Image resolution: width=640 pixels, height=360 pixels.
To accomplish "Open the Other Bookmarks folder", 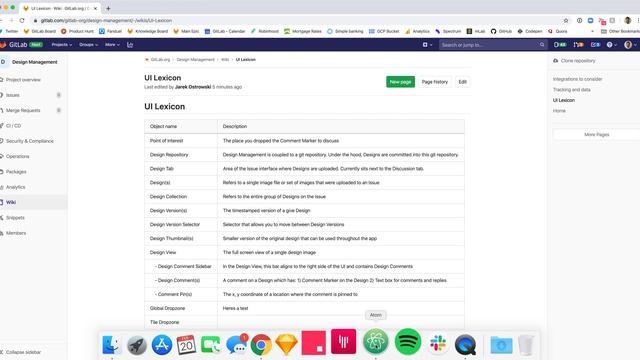I will click(x=620, y=31).
